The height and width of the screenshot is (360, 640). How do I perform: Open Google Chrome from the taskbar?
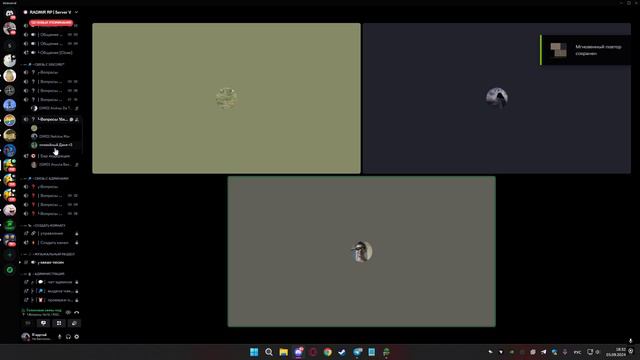[x=327, y=352]
